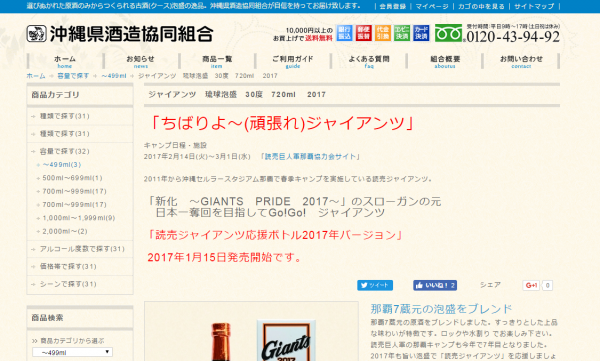
Task: Click the green コンビニ決済 payment icon
Action: [x=402, y=33]
